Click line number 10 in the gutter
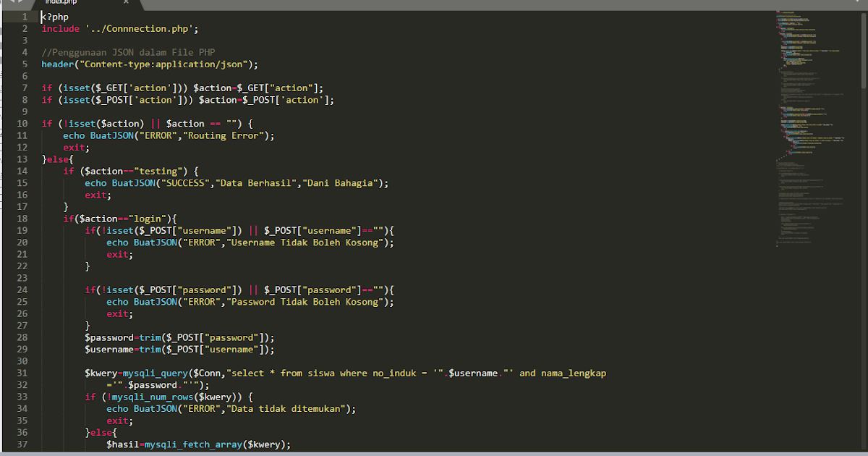 click(20, 123)
